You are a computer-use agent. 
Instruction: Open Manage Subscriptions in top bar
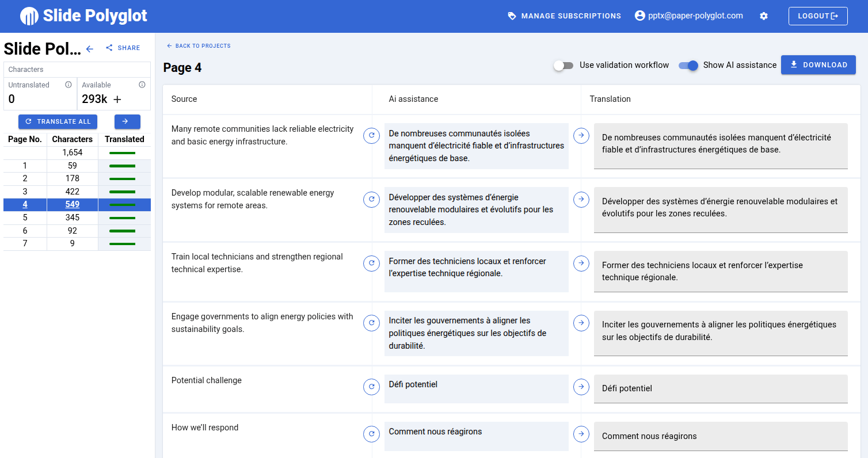click(x=565, y=16)
